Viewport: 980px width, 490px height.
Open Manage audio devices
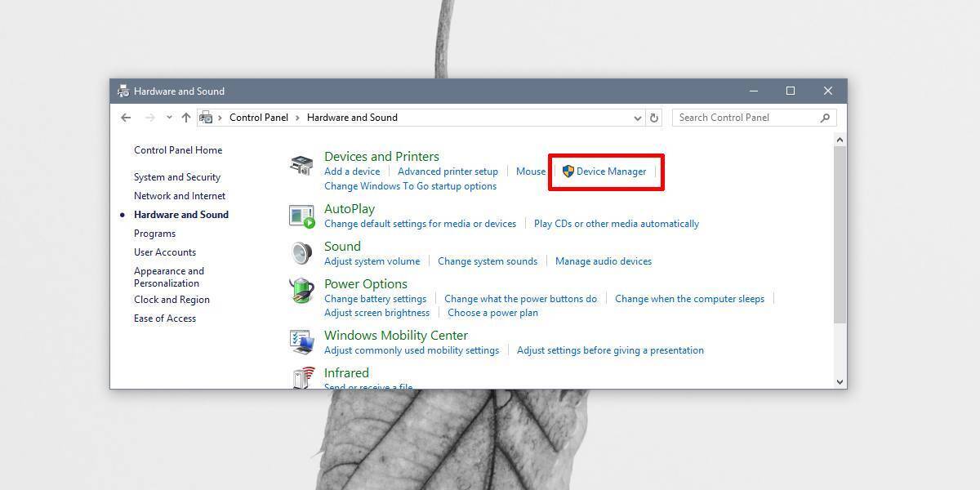point(604,261)
